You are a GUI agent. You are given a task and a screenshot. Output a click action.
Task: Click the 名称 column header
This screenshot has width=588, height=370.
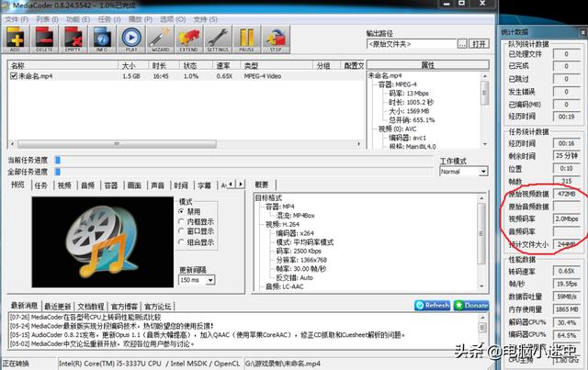pos(62,65)
